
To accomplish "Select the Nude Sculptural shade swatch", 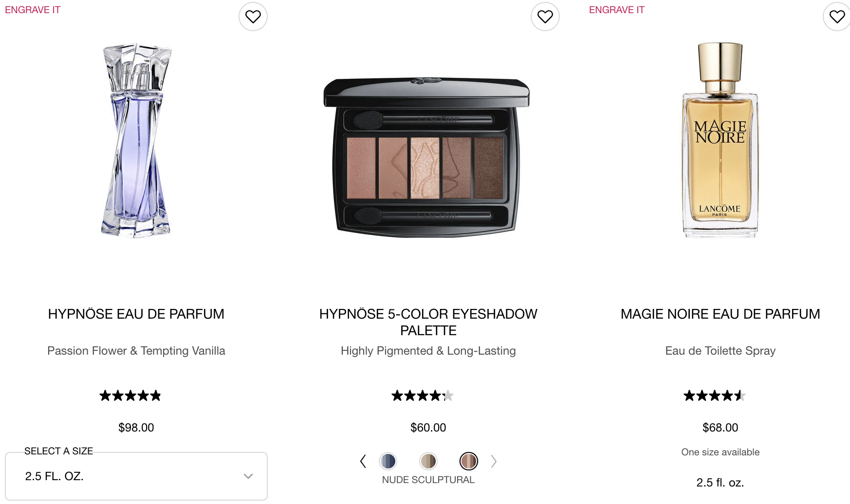I will (x=469, y=461).
